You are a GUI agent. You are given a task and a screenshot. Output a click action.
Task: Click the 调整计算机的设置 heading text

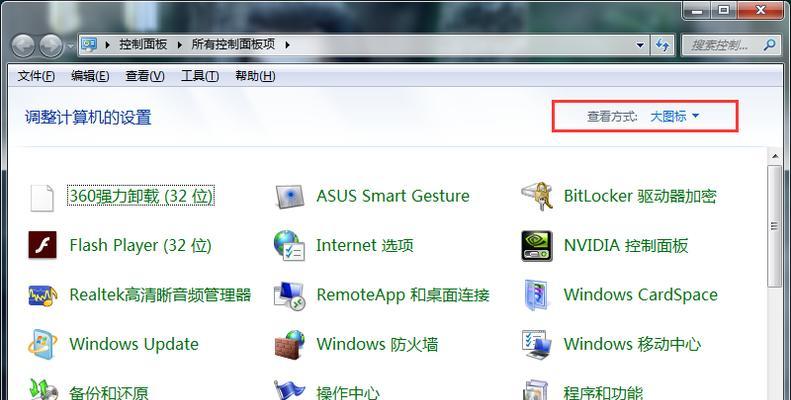tap(88, 118)
